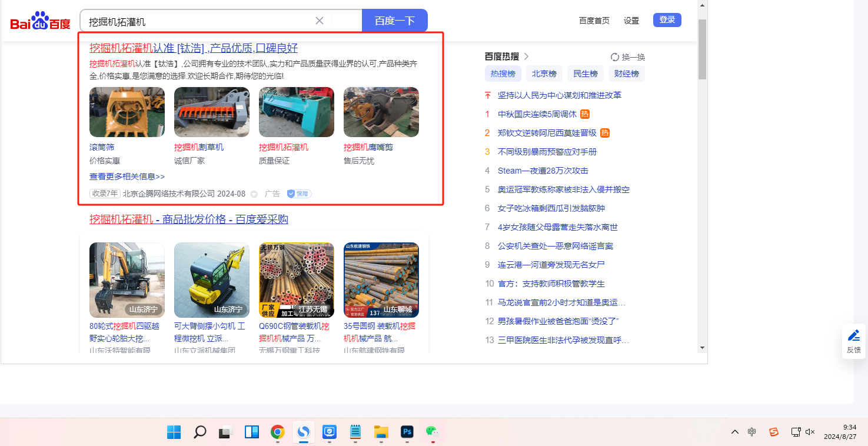This screenshot has width=868, height=446.
Task: Open hot search 男孩暑假作业被爸爸泡面"烫没了"
Action: pyautogui.click(x=558, y=321)
